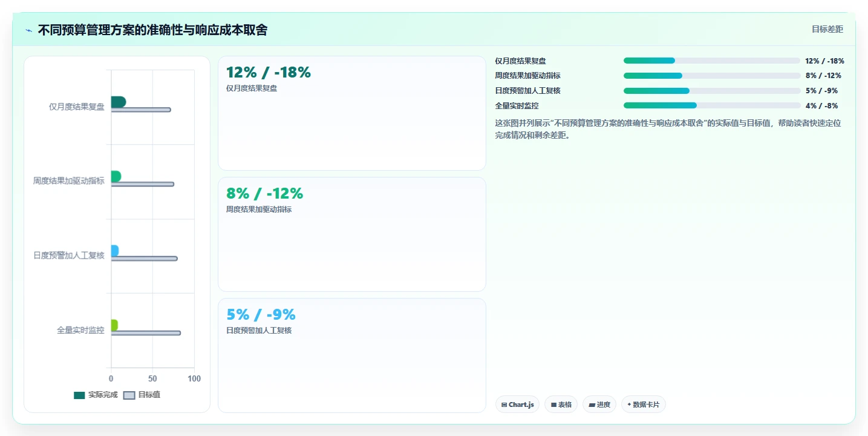
Task: Click the Chart.js tag chip
Action: tap(517, 405)
